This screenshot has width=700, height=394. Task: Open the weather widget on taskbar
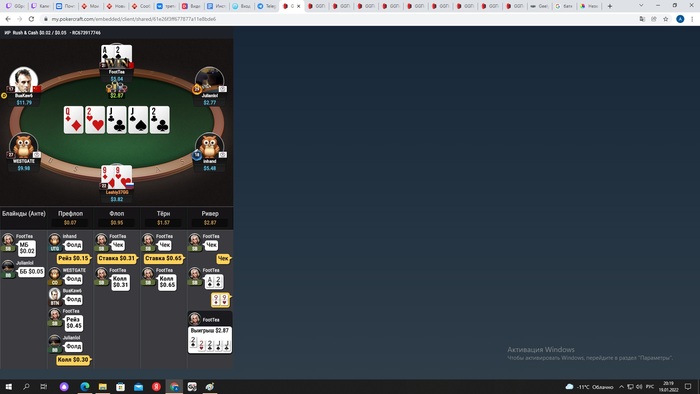[589, 387]
